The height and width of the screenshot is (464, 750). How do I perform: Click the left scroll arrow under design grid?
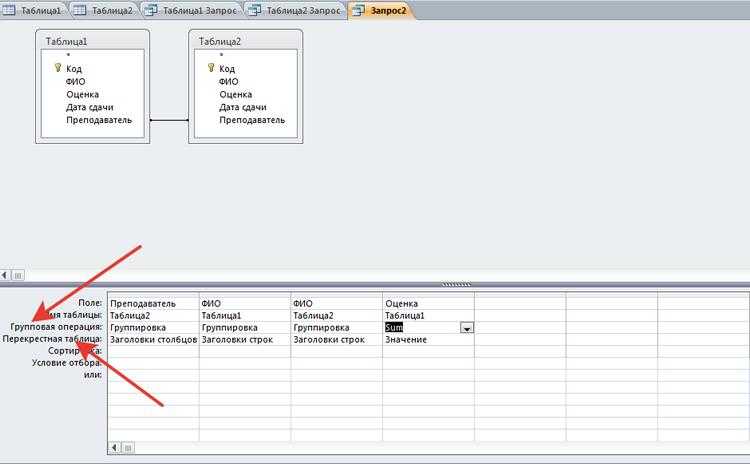pos(113,448)
